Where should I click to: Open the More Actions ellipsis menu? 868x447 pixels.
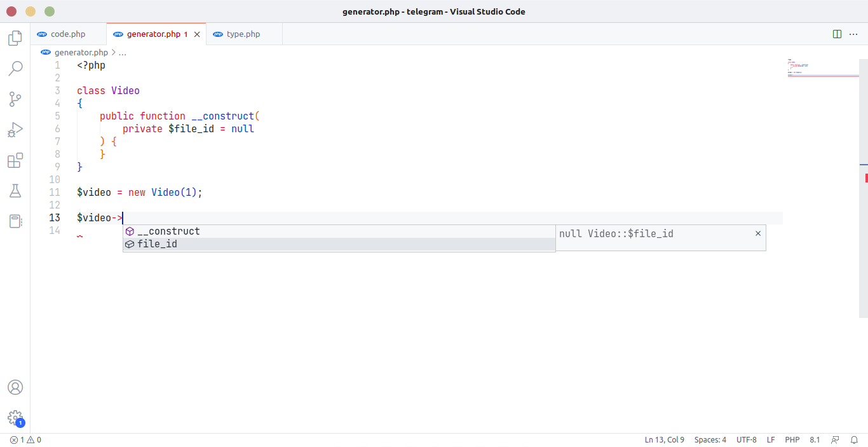coord(853,34)
